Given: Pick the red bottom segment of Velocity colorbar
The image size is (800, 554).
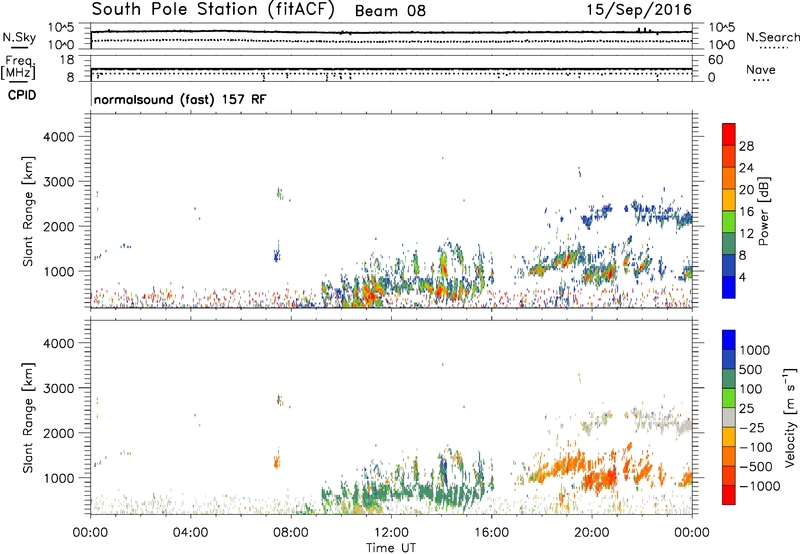Looking at the screenshot, I should (729, 495).
